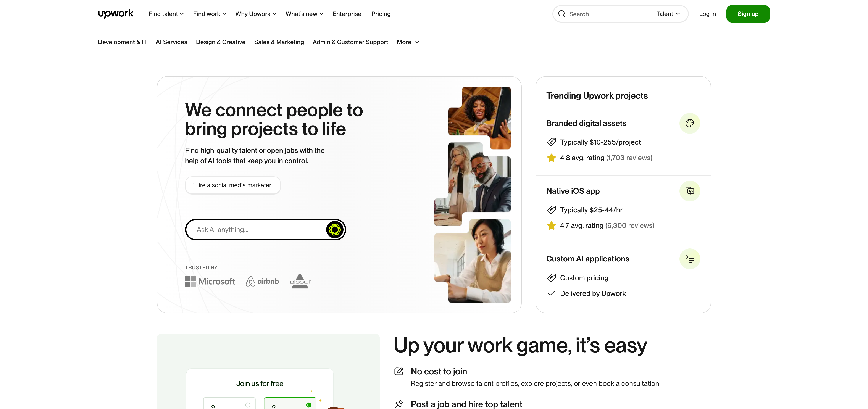This screenshot has width=868, height=409.
Task: Click the photo of woman holding tablet
Action: tap(479, 118)
